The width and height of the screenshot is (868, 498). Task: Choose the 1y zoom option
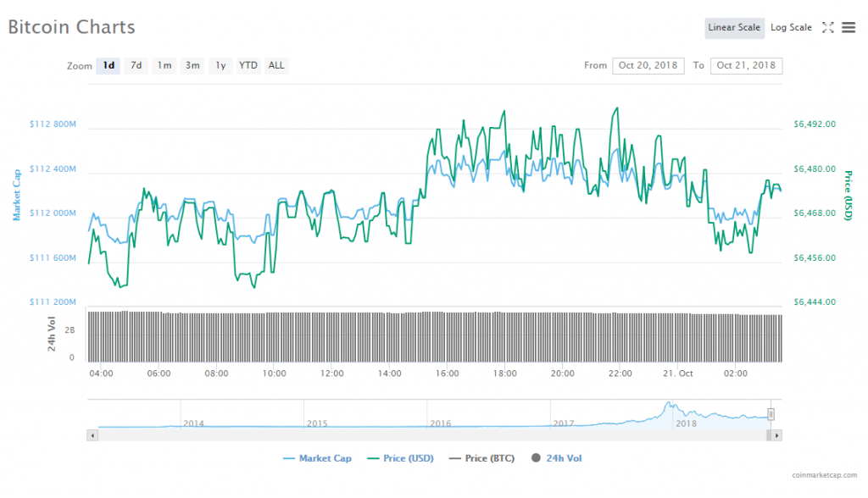point(220,66)
